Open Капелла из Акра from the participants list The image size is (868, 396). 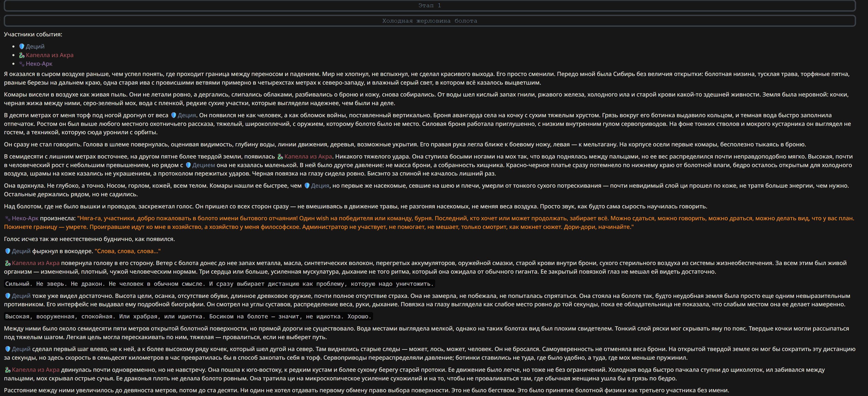coord(50,55)
